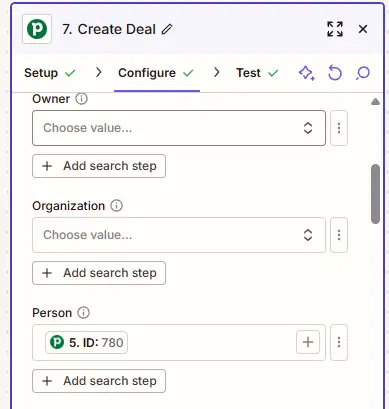Viewport: 389px width, 409px height.
Task: Rename step with the pencil edit icon
Action: click(167, 29)
